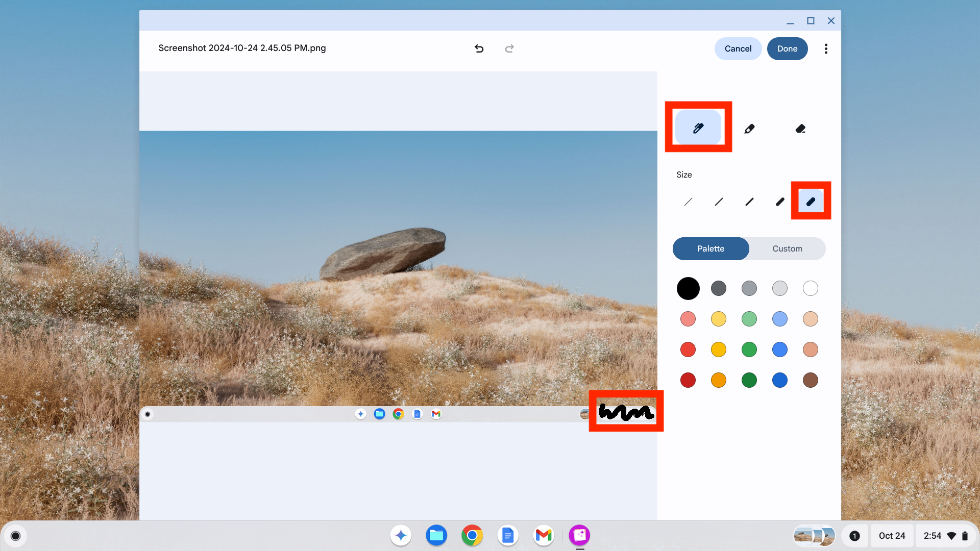
Task: Choose the fourth pen size
Action: click(x=780, y=202)
